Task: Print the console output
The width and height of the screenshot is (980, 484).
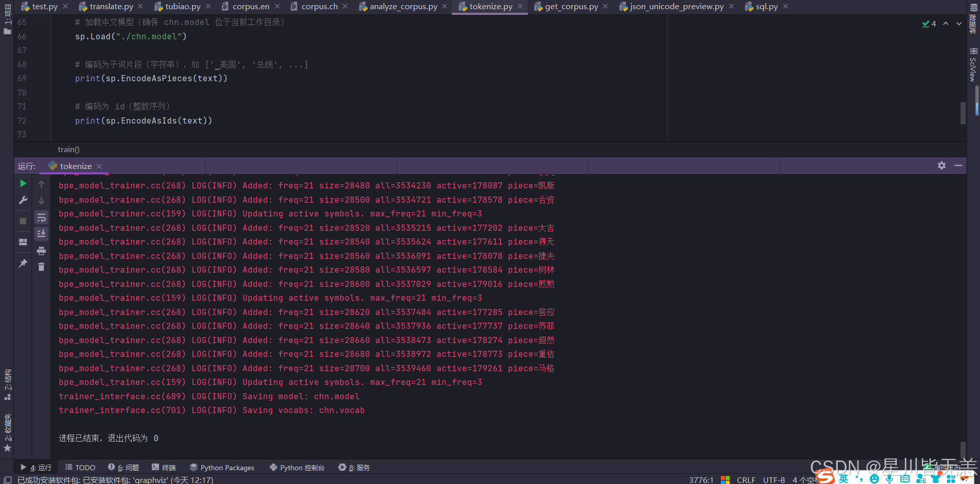Action: [x=41, y=251]
